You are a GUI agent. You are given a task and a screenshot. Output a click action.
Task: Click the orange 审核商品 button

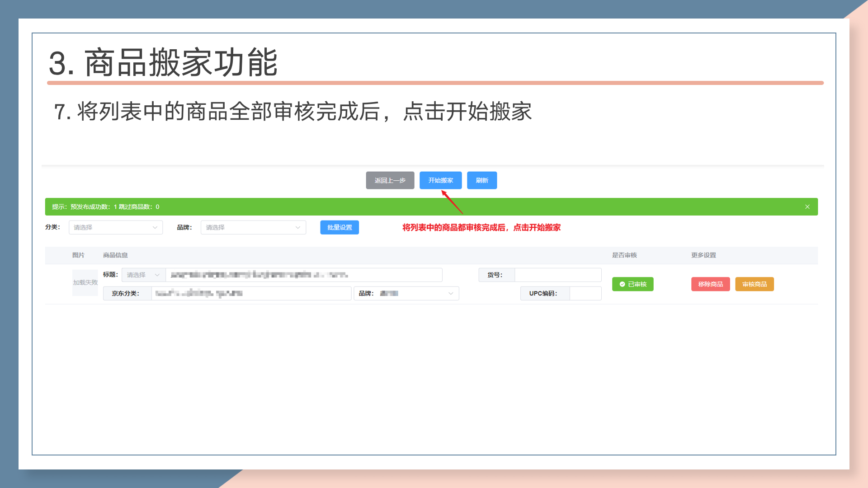pyautogui.click(x=754, y=284)
